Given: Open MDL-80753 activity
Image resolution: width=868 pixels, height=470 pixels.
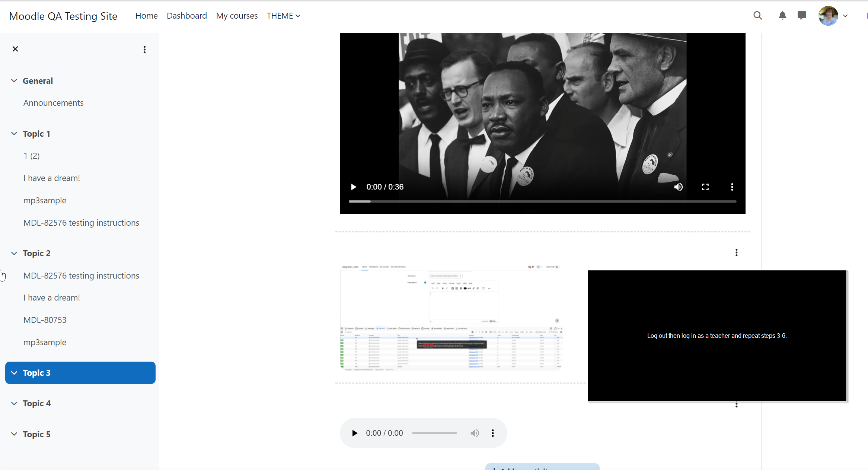Looking at the screenshot, I should point(45,320).
